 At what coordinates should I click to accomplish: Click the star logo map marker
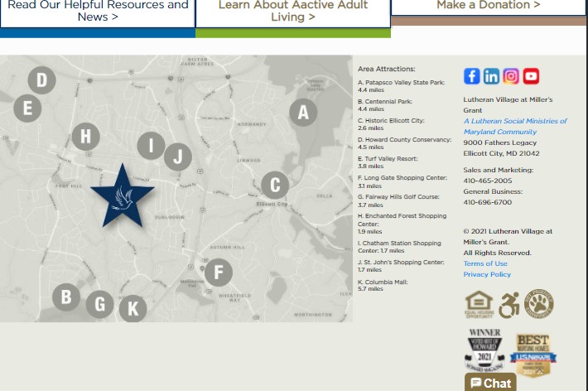point(123,196)
